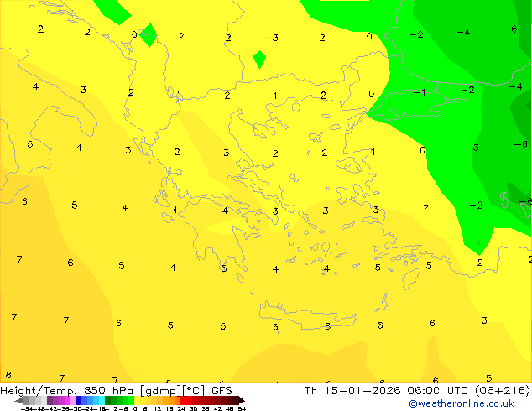Click the "Height/Temp. 850 hPa" map title
The width and height of the screenshot is (532, 411).
coord(68,391)
